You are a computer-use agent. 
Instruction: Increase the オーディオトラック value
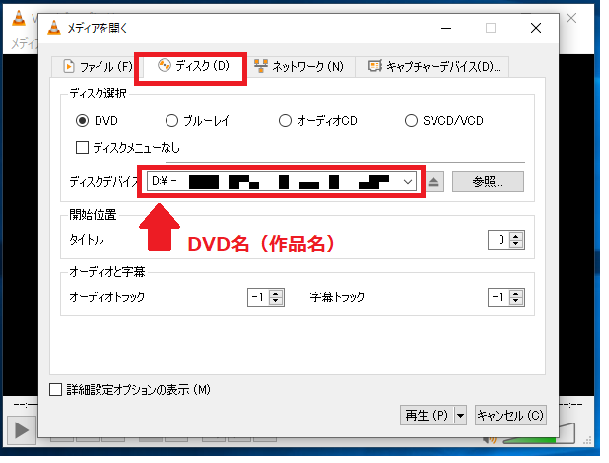coord(276,294)
